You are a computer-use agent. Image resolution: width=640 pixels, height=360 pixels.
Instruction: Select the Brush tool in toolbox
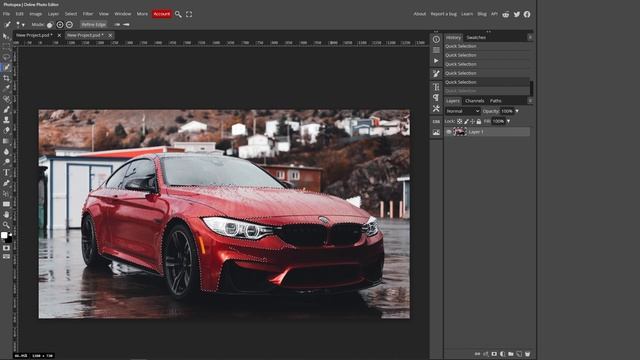point(6,109)
